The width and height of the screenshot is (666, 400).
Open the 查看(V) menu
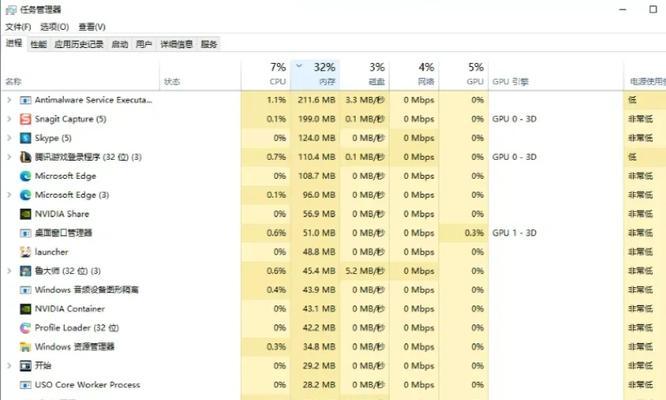coord(92,27)
